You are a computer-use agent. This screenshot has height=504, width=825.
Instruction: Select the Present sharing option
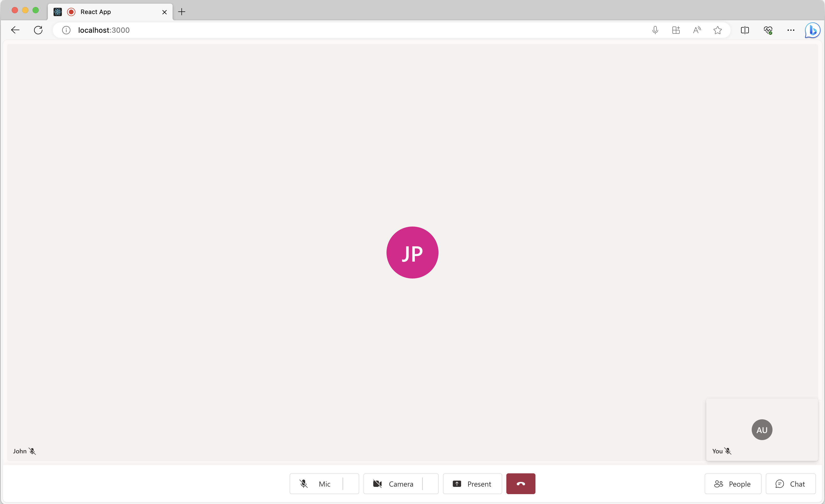[472, 483]
